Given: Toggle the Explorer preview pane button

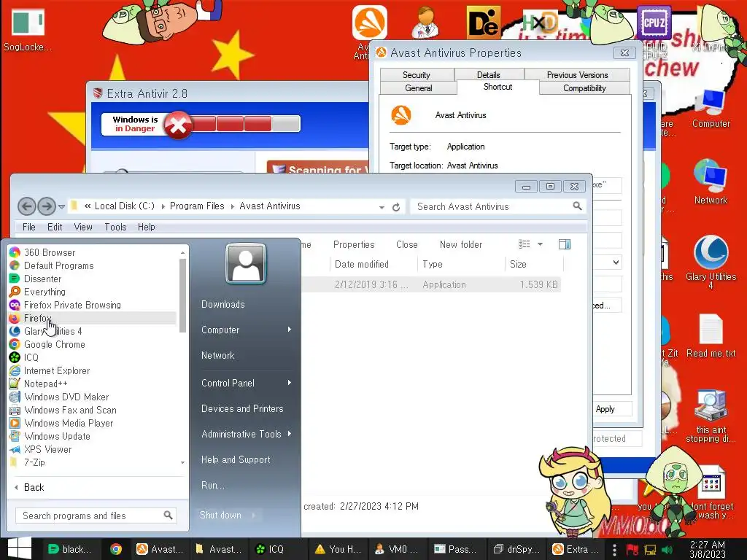Looking at the screenshot, I should (565, 244).
